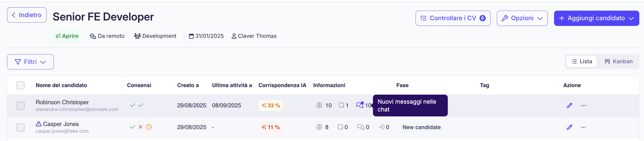Switch to Lista view

(582, 61)
